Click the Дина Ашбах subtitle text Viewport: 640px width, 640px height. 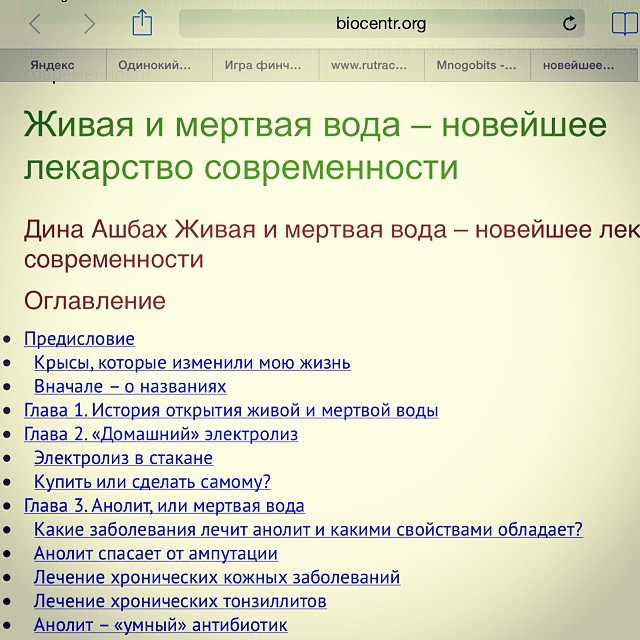pyautogui.click(x=331, y=244)
